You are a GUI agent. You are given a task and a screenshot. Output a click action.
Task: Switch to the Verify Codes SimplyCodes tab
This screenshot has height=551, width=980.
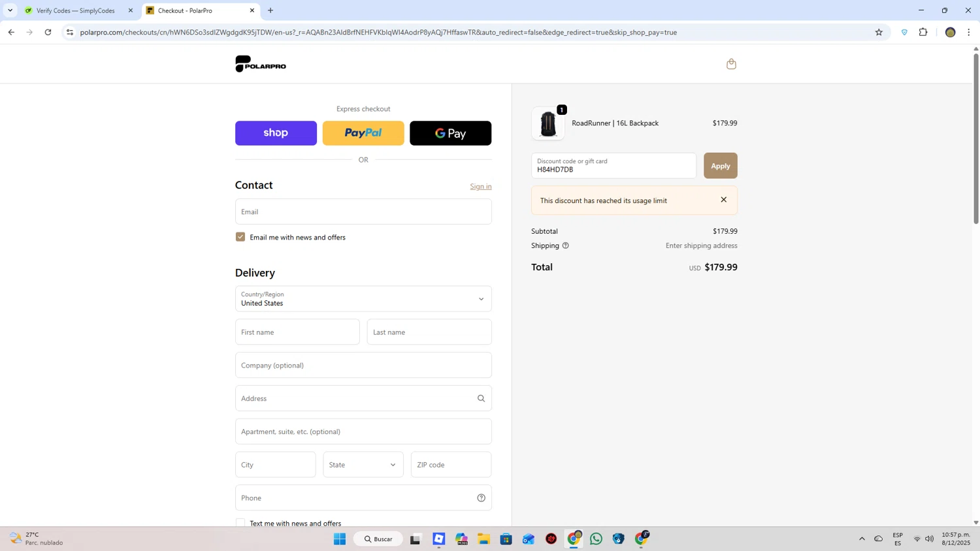[x=75, y=10]
